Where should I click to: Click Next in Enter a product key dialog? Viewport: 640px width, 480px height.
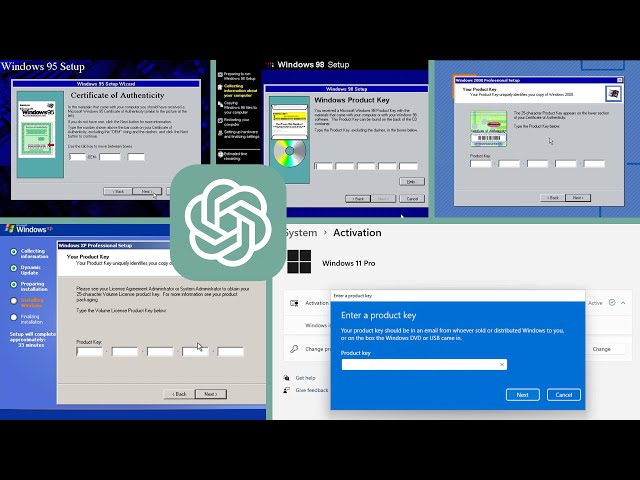point(523,395)
